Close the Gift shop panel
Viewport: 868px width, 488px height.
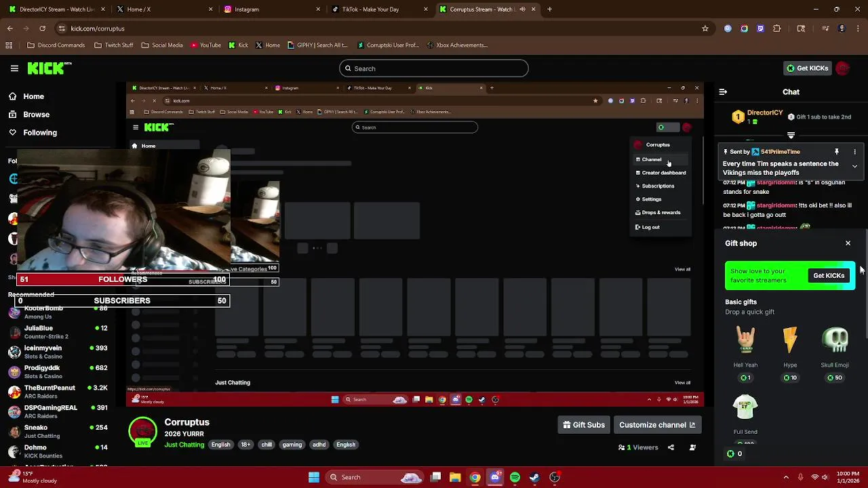[848, 243]
